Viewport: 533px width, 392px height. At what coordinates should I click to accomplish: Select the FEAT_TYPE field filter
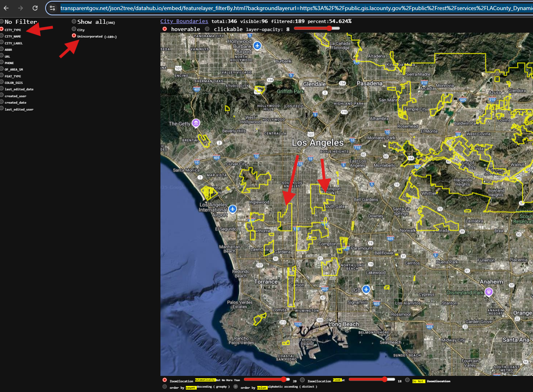(x=2, y=75)
